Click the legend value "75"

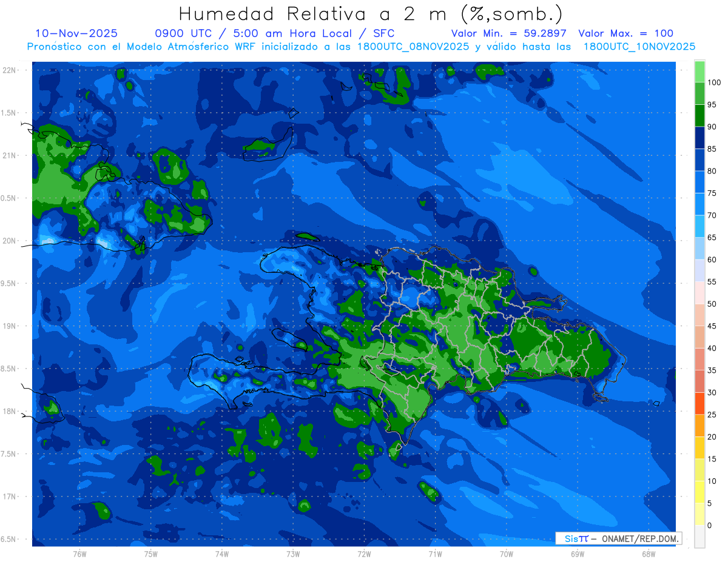[712, 193]
